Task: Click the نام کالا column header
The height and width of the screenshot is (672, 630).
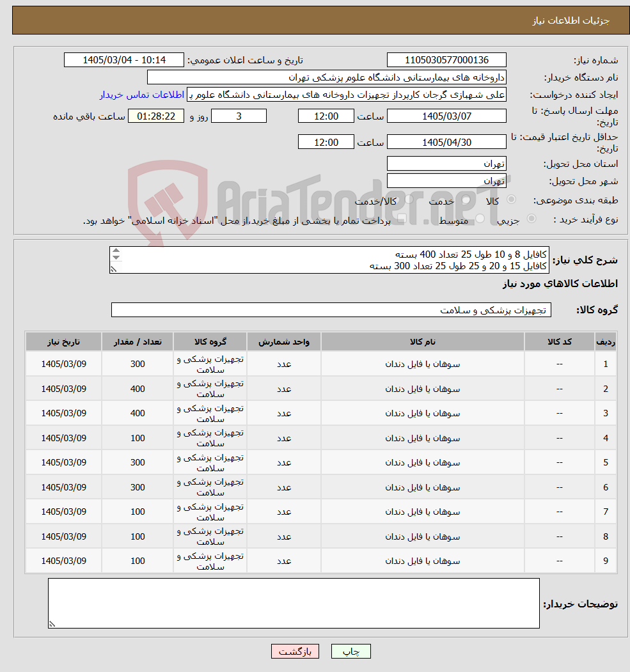Action: click(x=423, y=341)
